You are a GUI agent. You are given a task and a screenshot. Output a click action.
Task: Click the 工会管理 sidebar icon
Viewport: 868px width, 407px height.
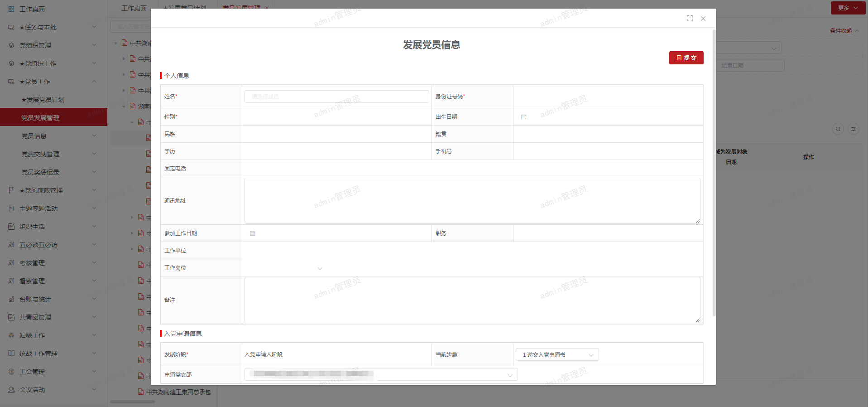tap(11, 372)
